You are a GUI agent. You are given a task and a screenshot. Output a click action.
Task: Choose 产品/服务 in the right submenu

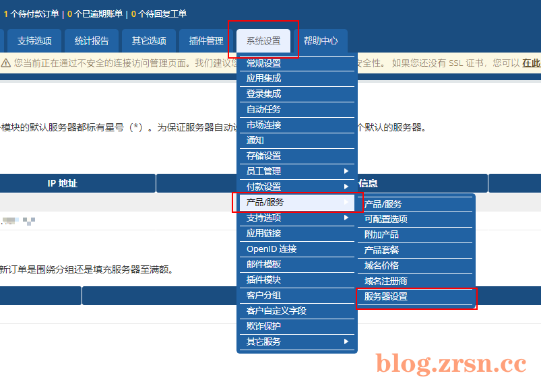(415, 204)
